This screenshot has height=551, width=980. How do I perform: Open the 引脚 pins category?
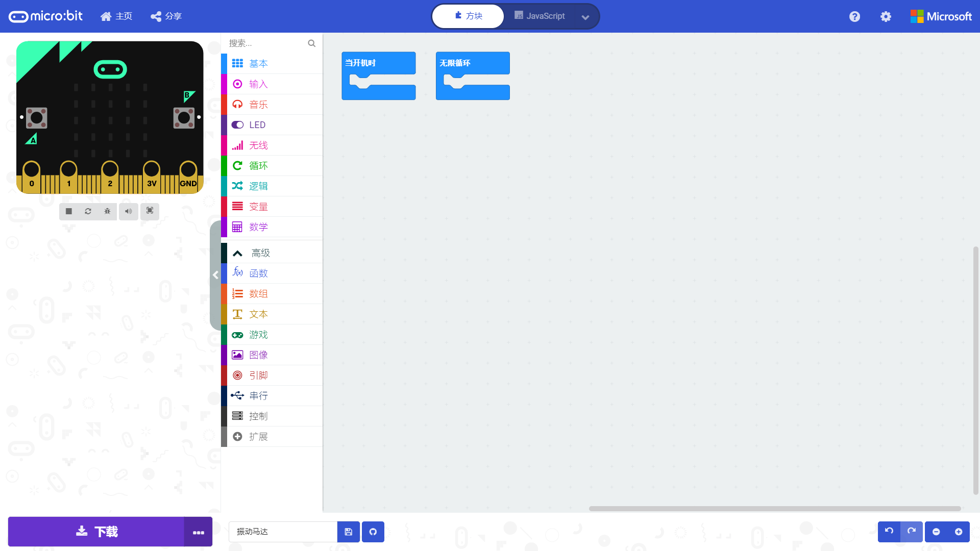258,375
